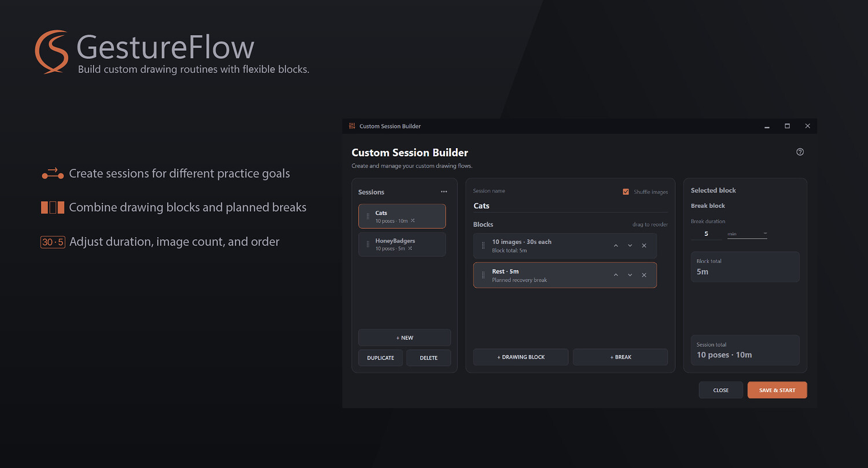Viewport: 868px width, 468px height.
Task: Move the Rest block down
Action: 630,275
